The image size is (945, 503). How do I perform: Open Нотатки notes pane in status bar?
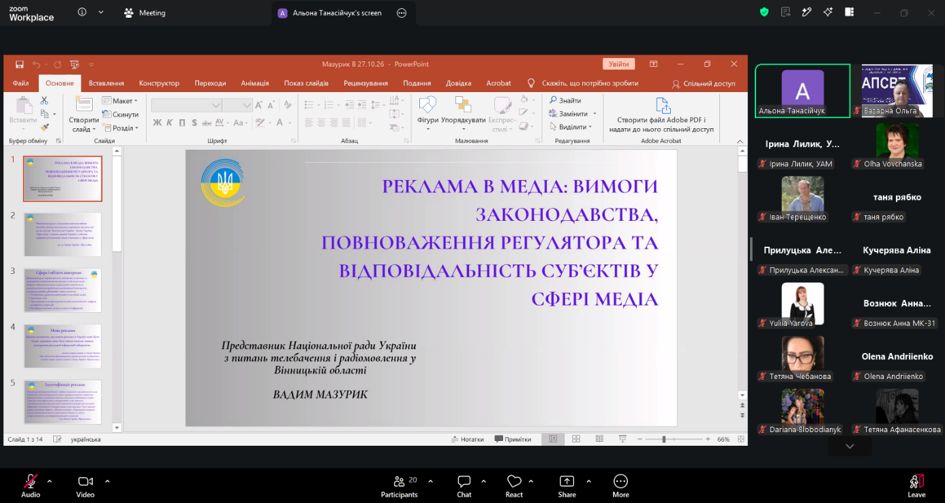[x=467, y=439]
